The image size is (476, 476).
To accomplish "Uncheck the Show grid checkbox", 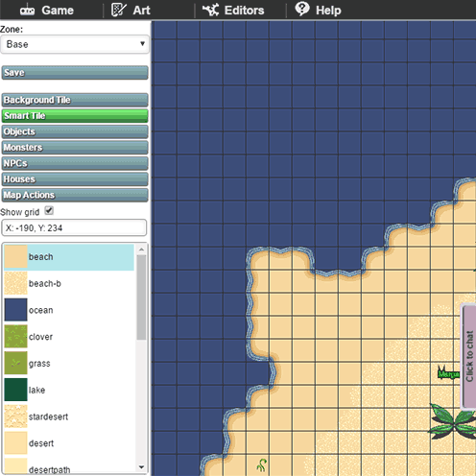I will pos(49,211).
